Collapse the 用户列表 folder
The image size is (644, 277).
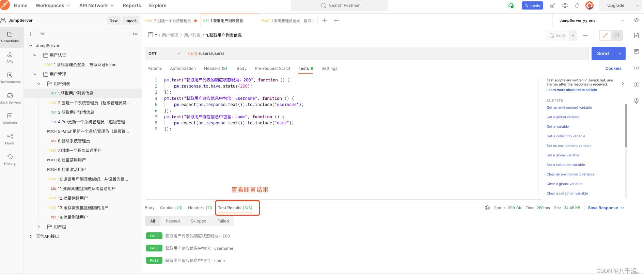click(x=39, y=84)
